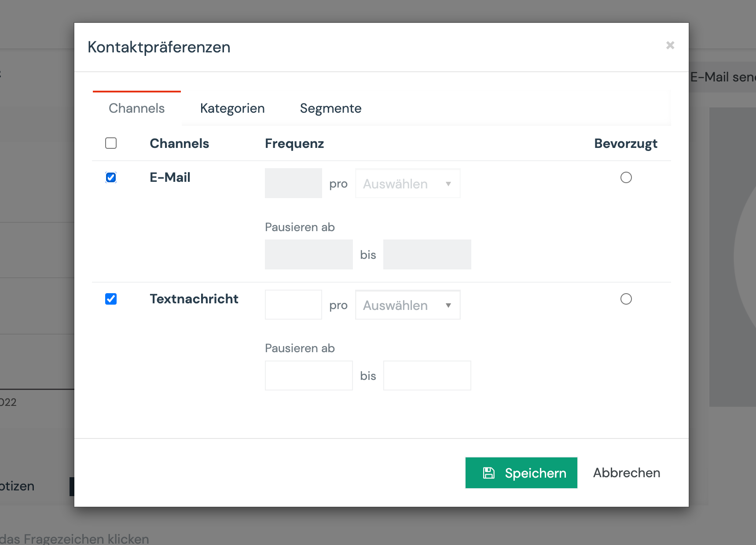Click Textnachricht Pausieren ab start date field

(x=308, y=376)
